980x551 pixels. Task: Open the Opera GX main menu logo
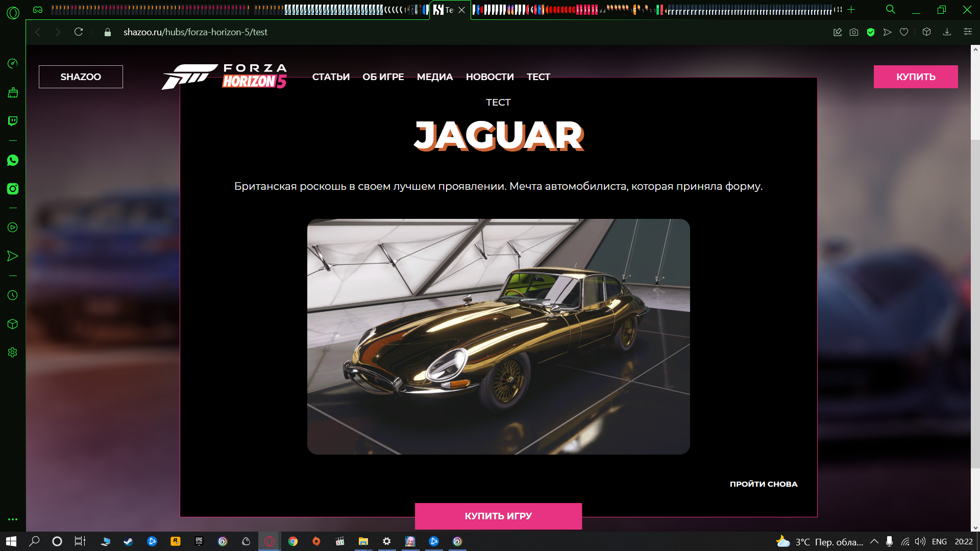pos(13,13)
